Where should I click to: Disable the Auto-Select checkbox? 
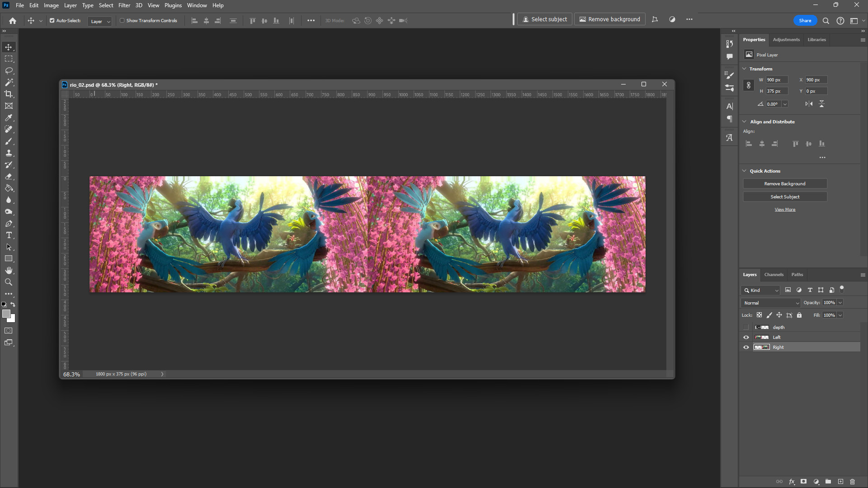tap(52, 20)
